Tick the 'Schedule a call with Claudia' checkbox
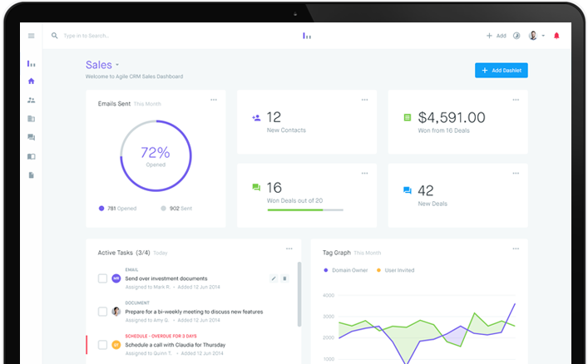The width and height of the screenshot is (588, 364). [x=102, y=344]
